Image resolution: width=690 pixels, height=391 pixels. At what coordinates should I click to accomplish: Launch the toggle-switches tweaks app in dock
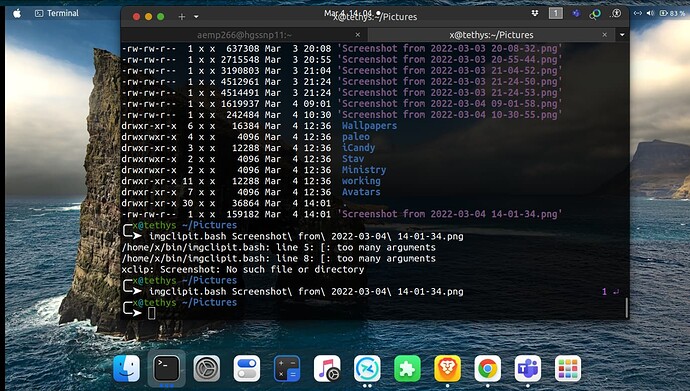click(x=246, y=368)
